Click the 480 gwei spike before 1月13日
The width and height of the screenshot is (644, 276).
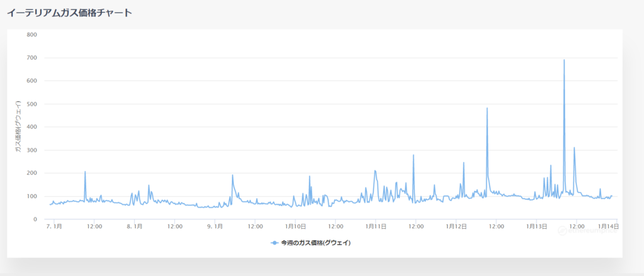coord(487,109)
